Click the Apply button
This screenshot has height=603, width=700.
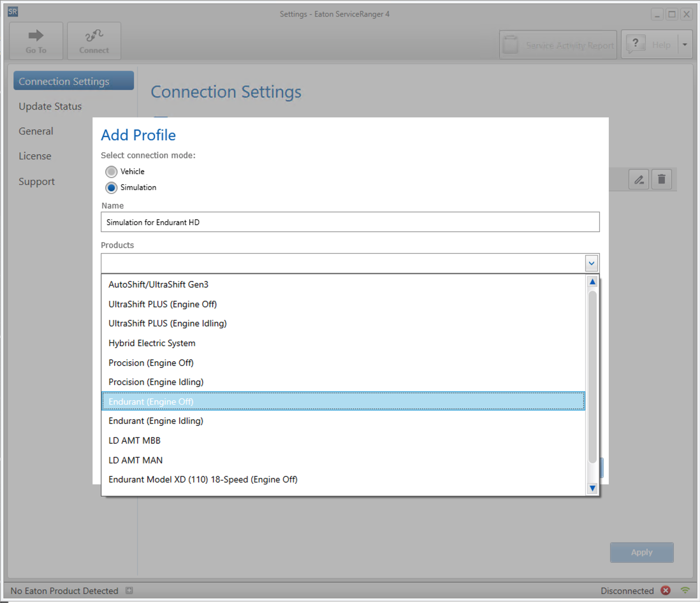point(641,552)
